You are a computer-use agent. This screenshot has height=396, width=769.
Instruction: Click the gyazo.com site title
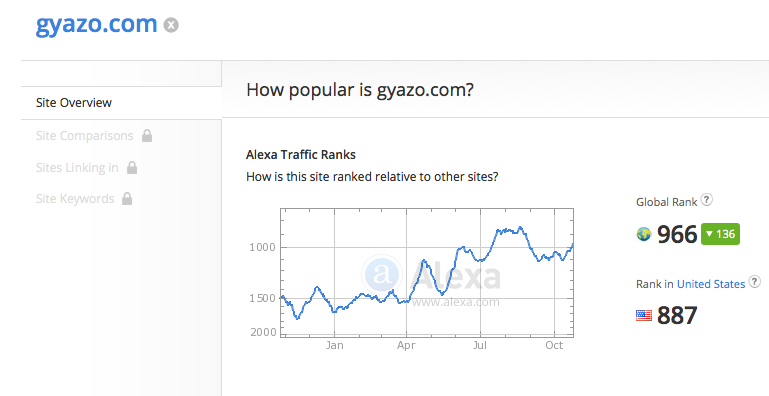coord(96,24)
